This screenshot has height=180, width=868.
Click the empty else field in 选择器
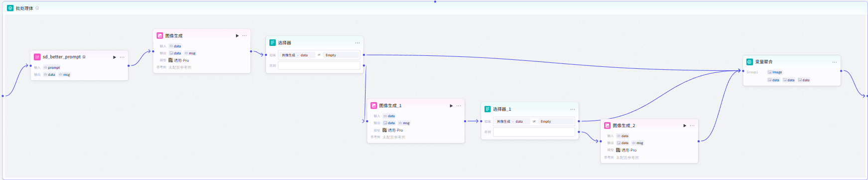click(319, 65)
